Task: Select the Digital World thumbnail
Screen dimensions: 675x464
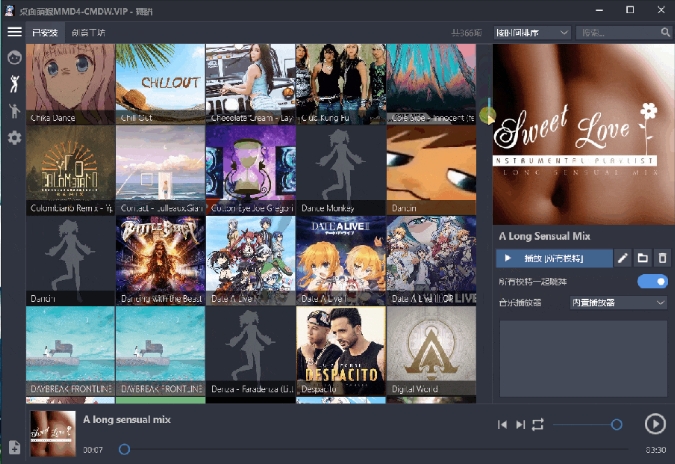Action: (x=431, y=351)
